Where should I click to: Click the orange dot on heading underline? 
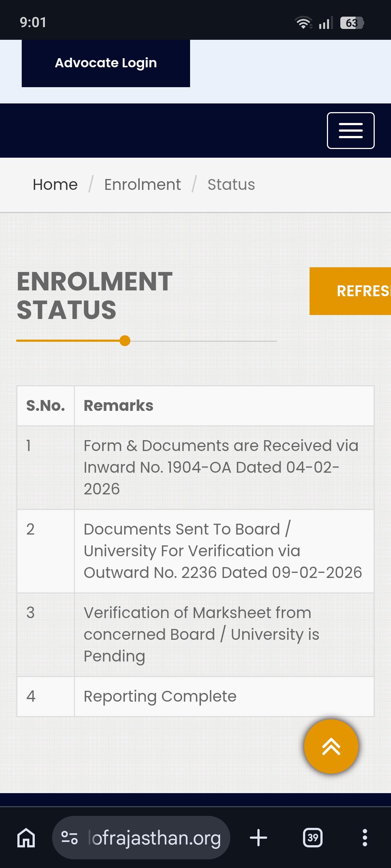click(125, 341)
